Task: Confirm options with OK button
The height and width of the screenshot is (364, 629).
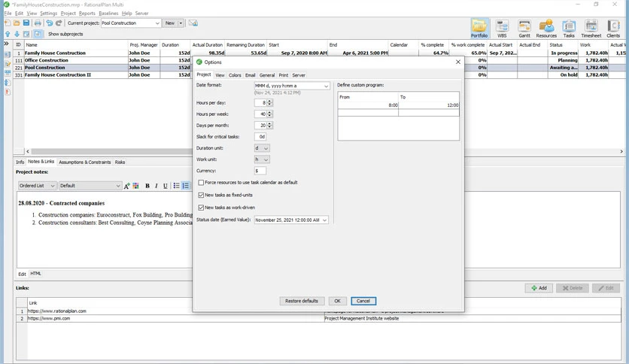Action: tap(337, 301)
